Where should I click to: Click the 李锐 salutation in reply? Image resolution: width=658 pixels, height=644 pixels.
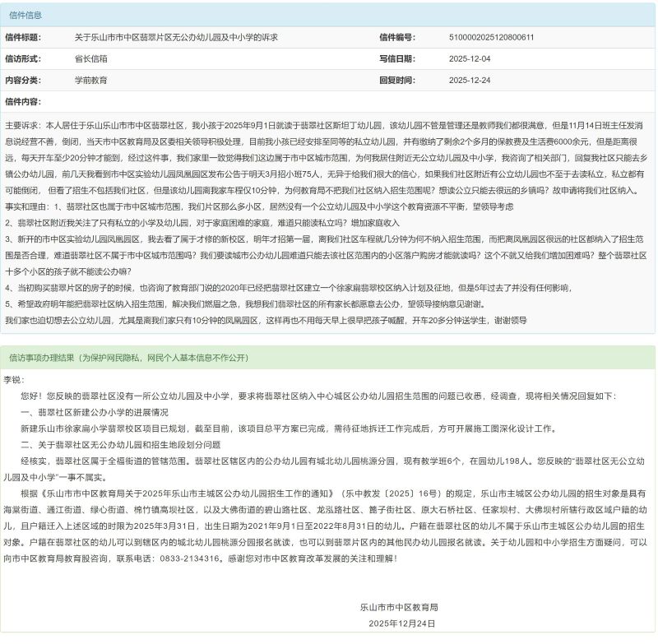[x=14, y=380]
